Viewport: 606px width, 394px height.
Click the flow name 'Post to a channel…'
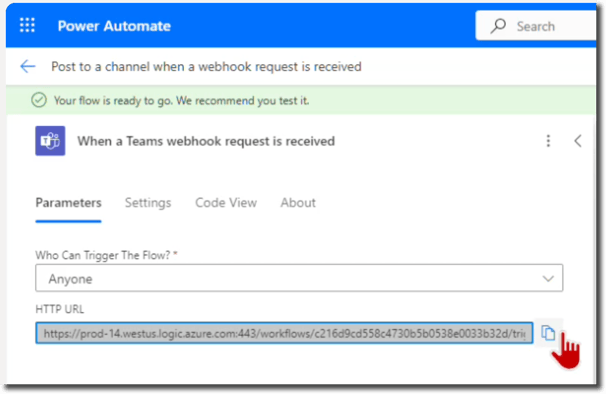pos(206,67)
